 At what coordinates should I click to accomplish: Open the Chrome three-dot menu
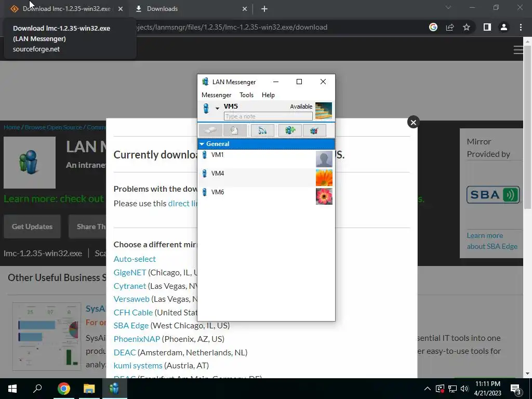(521, 27)
